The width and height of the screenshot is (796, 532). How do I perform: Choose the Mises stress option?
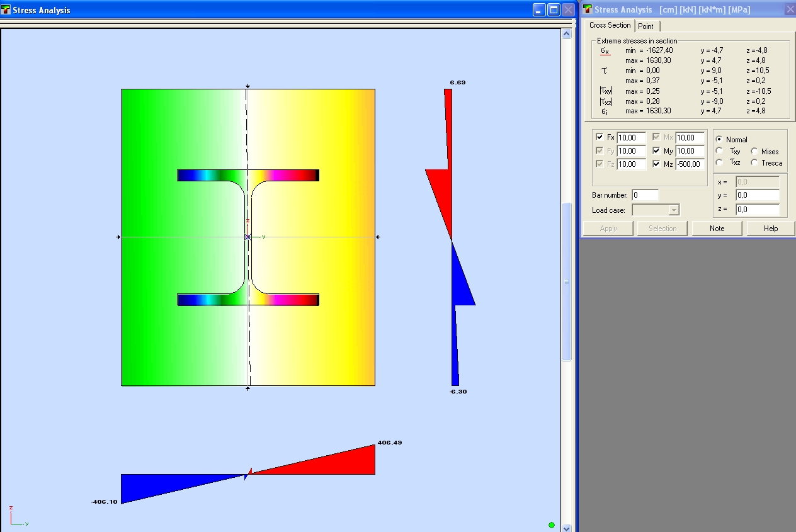coord(754,151)
